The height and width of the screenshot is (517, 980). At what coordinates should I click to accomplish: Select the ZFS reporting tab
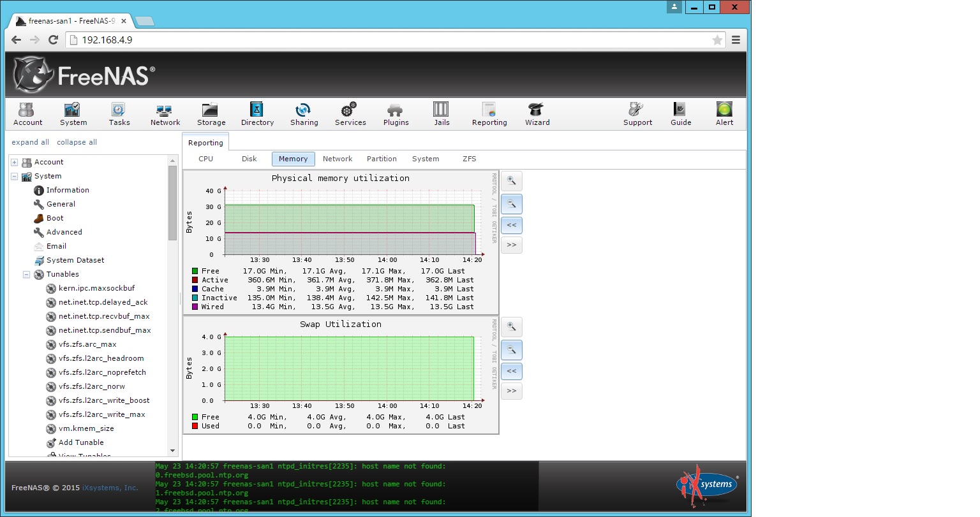point(470,159)
